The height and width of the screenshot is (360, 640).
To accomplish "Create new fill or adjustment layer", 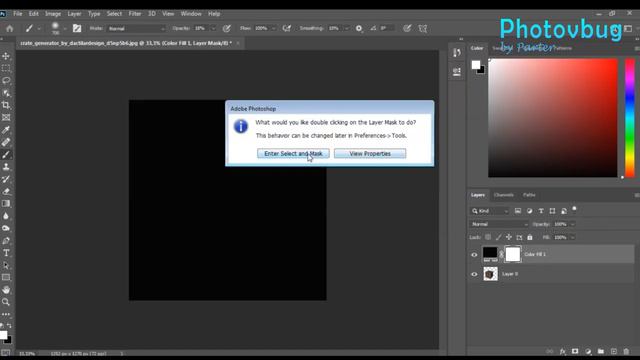I will (x=588, y=351).
